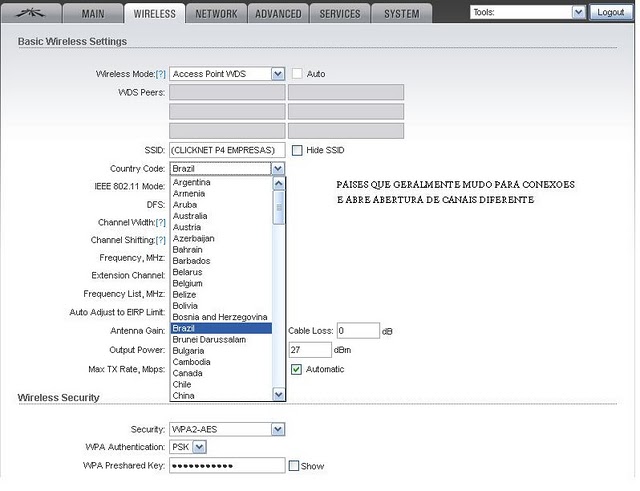Pick Austria in the country list

tap(221, 227)
